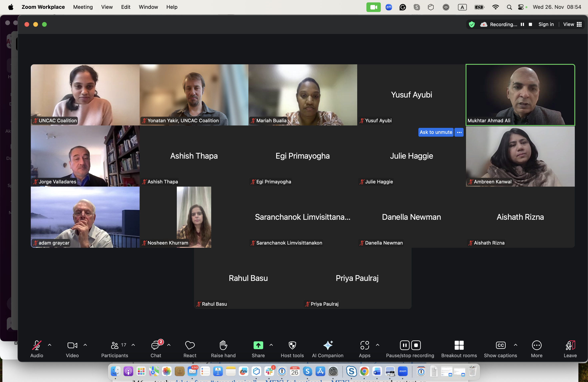Open the Window menu in menu bar
The width and height of the screenshot is (588, 382).
pyautogui.click(x=148, y=7)
